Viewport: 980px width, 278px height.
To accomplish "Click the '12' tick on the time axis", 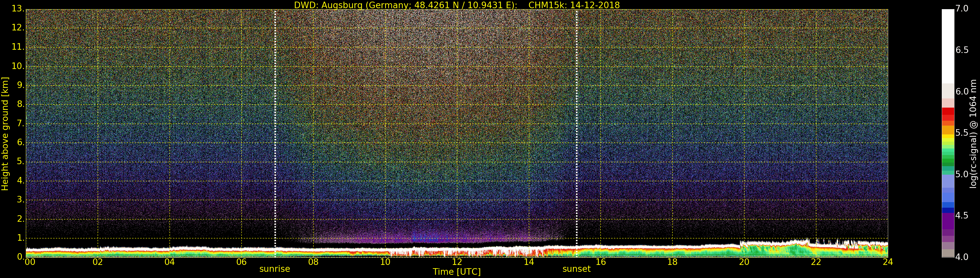I will 457,262.
